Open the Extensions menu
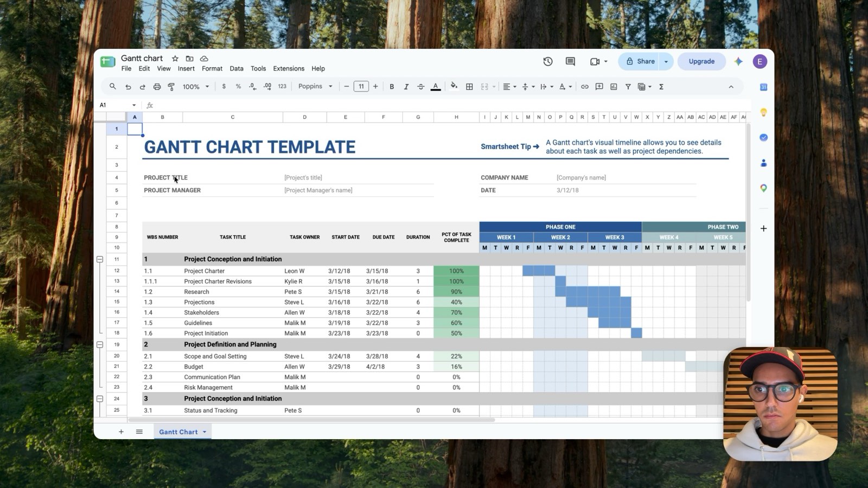 pyautogui.click(x=289, y=69)
